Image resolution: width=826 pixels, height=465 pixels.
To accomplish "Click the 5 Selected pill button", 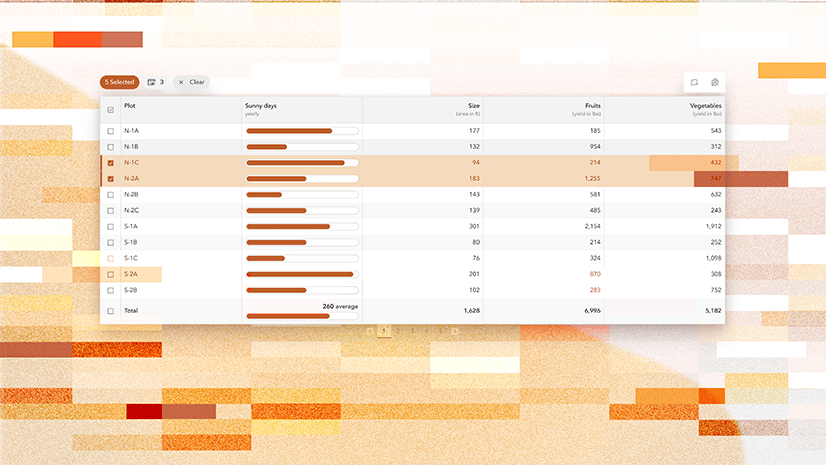I will click(120, 82).
